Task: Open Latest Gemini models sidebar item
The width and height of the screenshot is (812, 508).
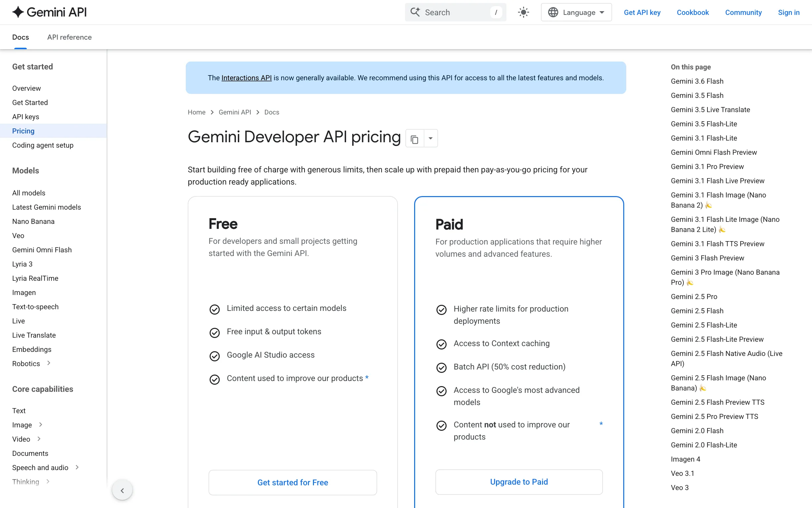Action: pos(47,207)
